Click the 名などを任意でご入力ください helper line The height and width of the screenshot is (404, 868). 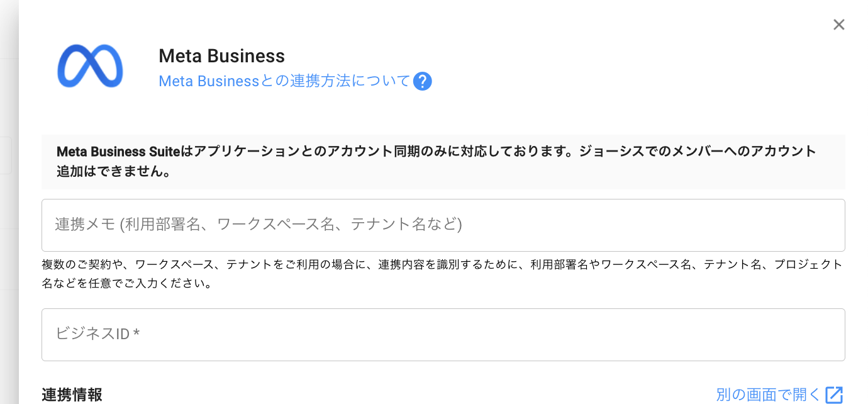(x=126, y=284)
